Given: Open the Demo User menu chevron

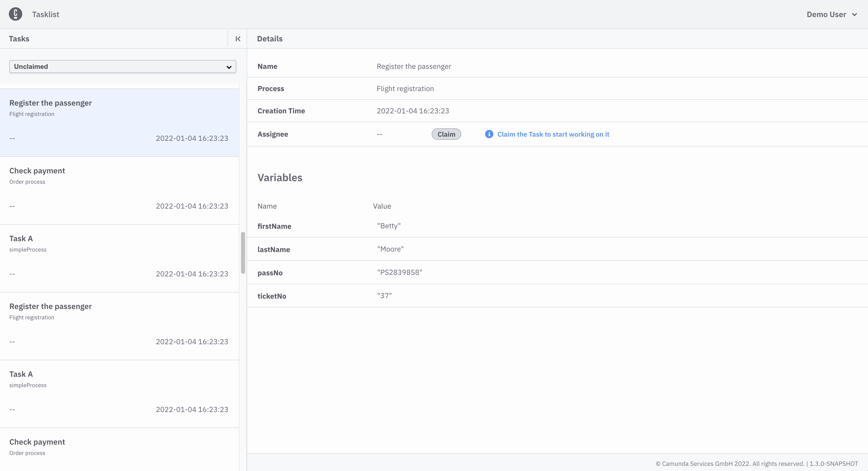Looking at the screenshot, I should click(x=855, y=14).
